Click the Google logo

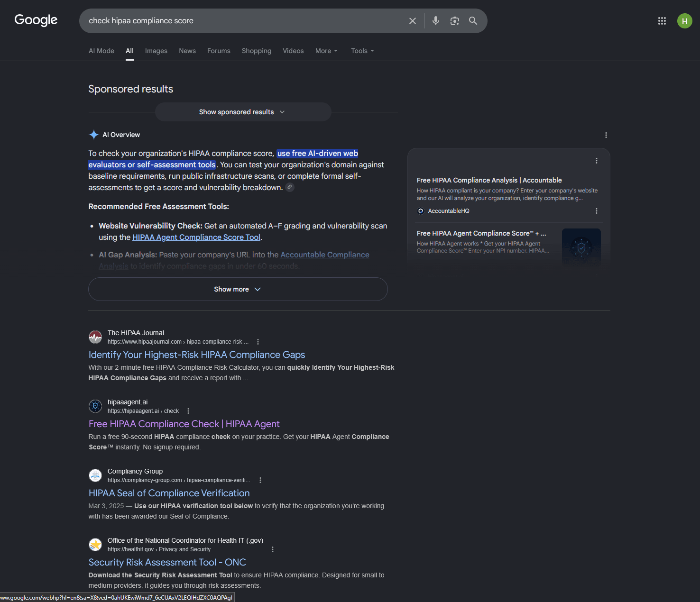tap(36, 20)
